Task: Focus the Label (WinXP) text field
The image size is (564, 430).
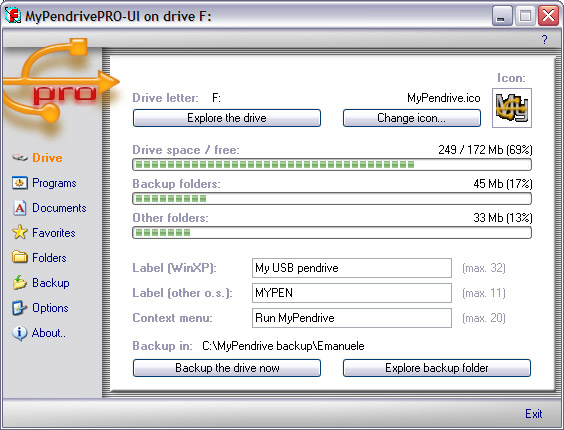Action: point(352,268)
